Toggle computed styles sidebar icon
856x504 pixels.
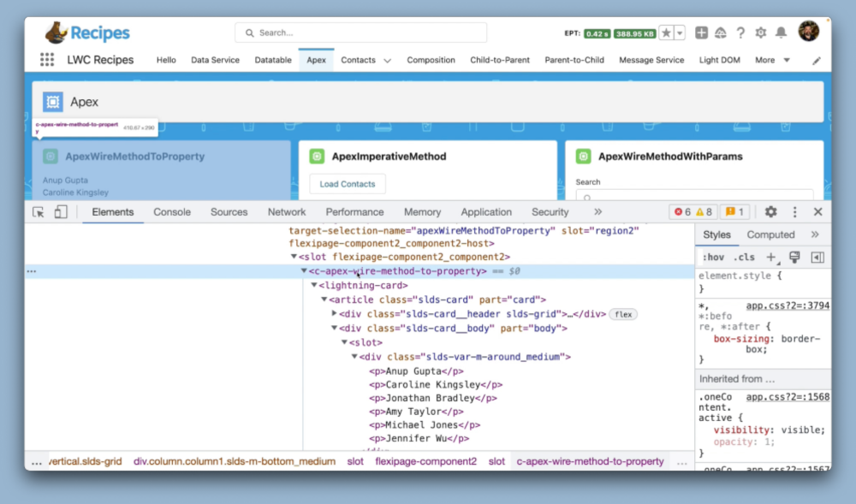pyautogui.click(x=817, y=258)
